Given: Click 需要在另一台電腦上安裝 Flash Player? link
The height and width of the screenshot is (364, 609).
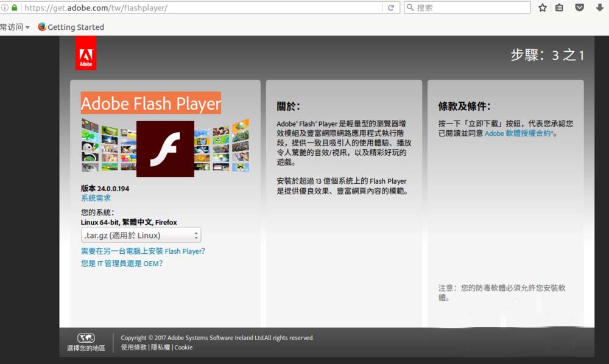Looking at the screenshot, I should coord(143,251).
